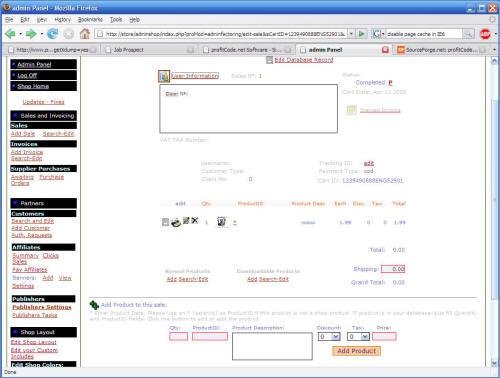Image resolution: width=500 pixels, height=378 pixels.
Task: Switch to the SourceForge.net profitCode tab
Action: 442,50
